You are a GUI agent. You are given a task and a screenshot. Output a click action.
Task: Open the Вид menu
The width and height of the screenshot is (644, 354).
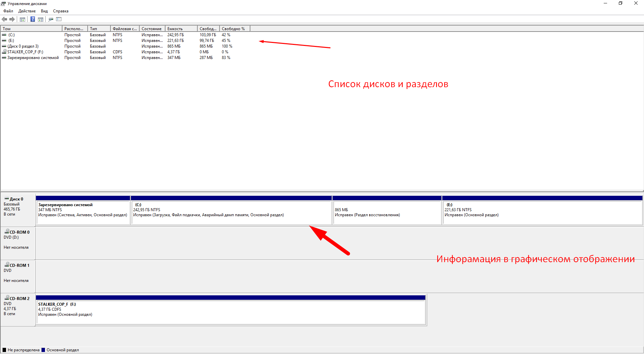44,11
